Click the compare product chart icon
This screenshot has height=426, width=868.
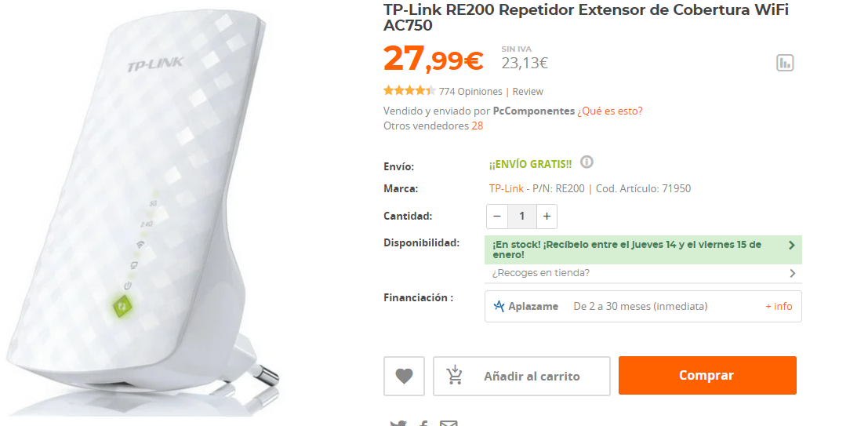point(785,63)
